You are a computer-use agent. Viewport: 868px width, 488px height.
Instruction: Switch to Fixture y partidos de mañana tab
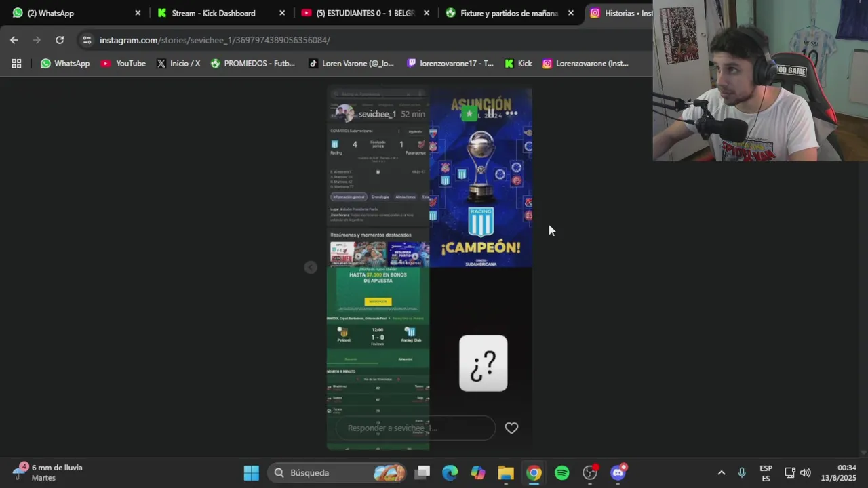[509, 13]
